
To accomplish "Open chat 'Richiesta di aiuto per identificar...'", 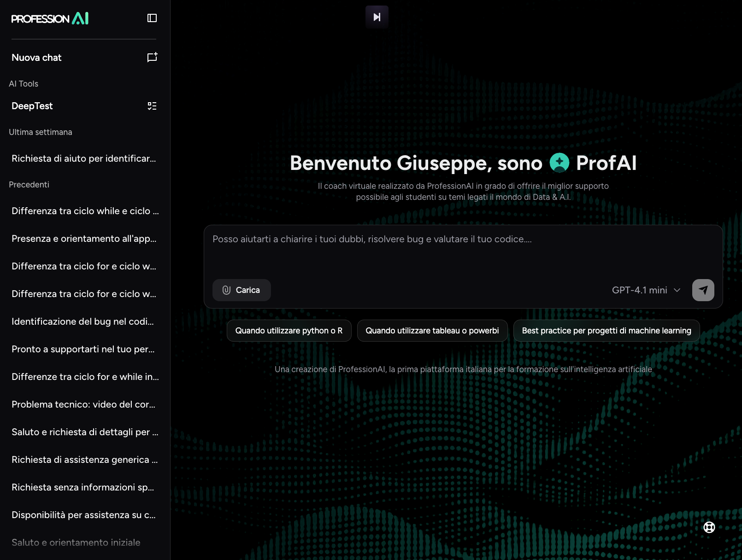I will click(84, 158).
